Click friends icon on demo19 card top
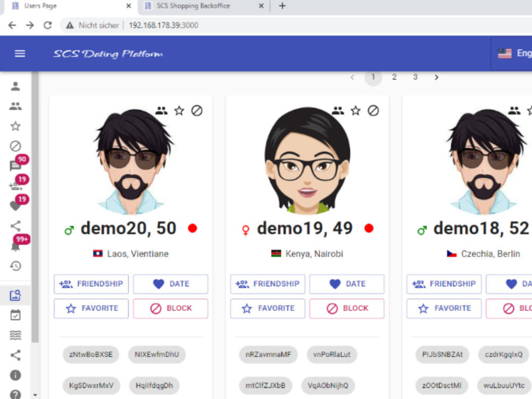532x399 pixels. pos(338,111)
